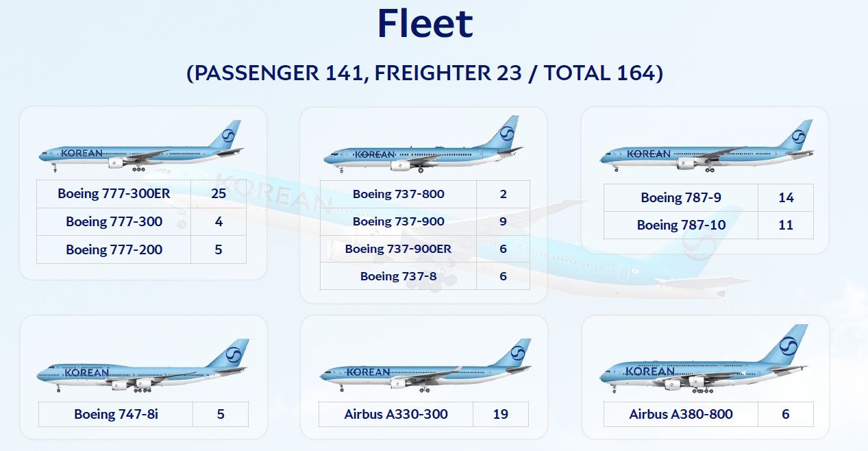Click the Boeing 737-800 row label
Screen dimensions: 868x451
tap(398, 195)
